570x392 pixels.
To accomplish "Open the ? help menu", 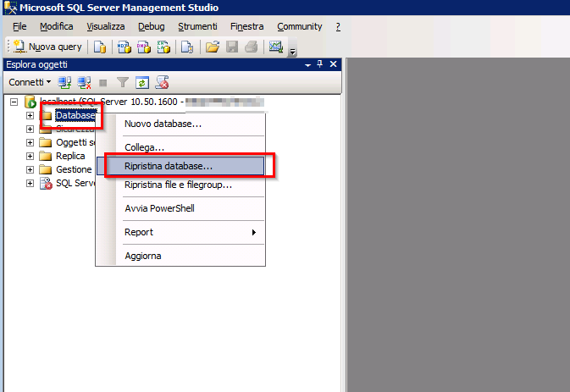I will click(x=338, y=26).
